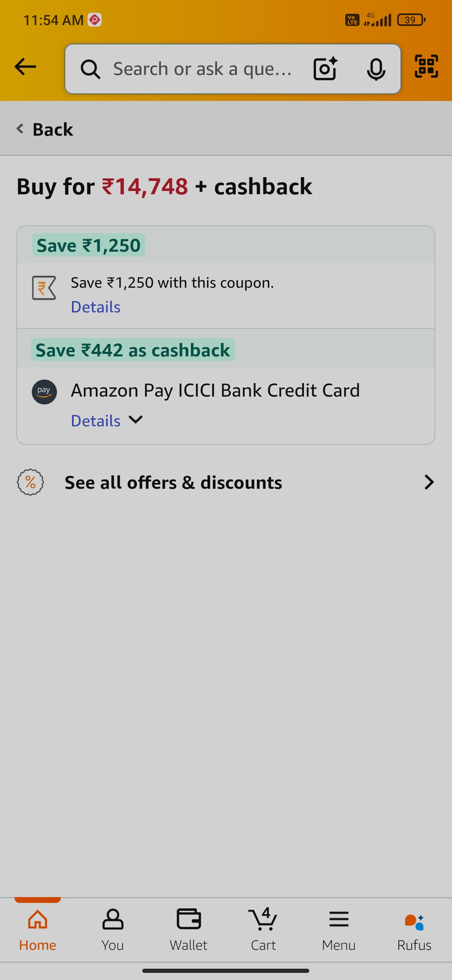Click the Amazon Pay logo beside ICICI card
Screen dimensions: 452x980
click(x=44, y=392)
